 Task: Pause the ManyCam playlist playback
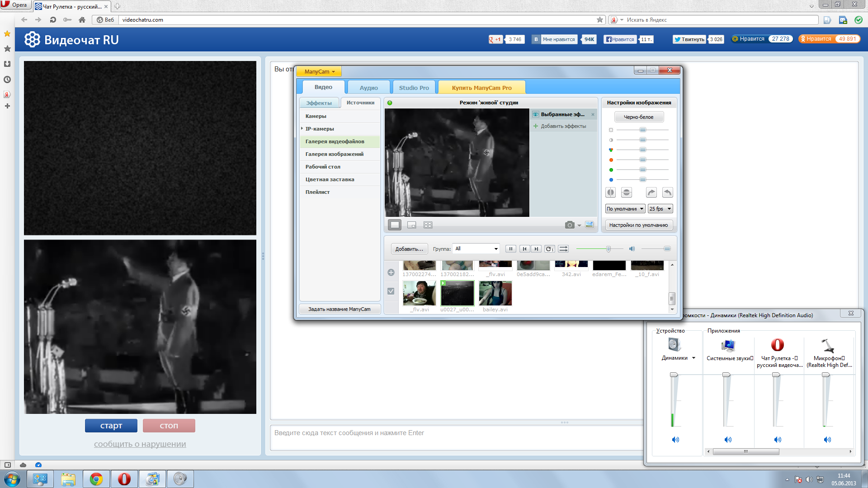point(511,249)
